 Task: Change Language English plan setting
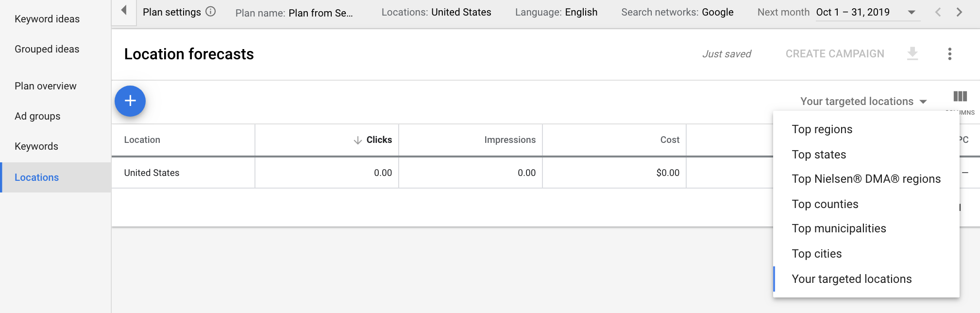(x=556, y=12)
